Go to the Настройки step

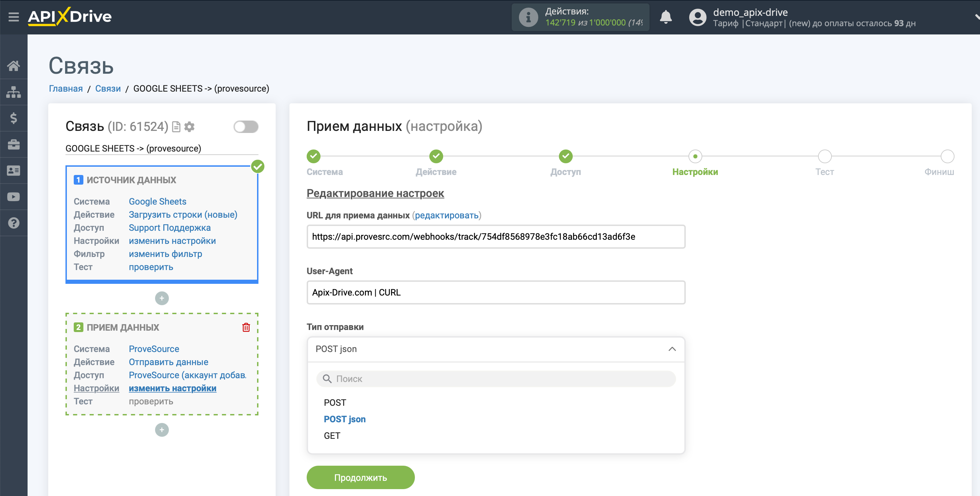tap(695, 156)
